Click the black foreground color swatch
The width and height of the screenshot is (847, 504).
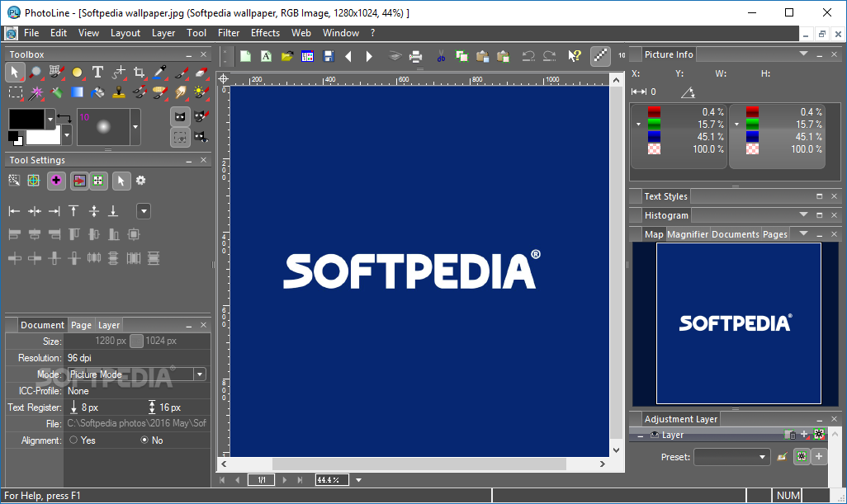[26, 119]
